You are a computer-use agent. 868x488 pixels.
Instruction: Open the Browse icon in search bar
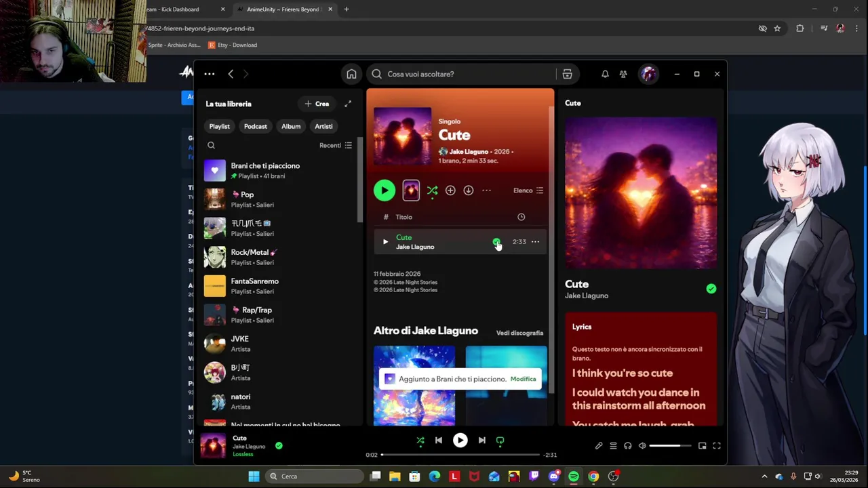click(567, 74)
